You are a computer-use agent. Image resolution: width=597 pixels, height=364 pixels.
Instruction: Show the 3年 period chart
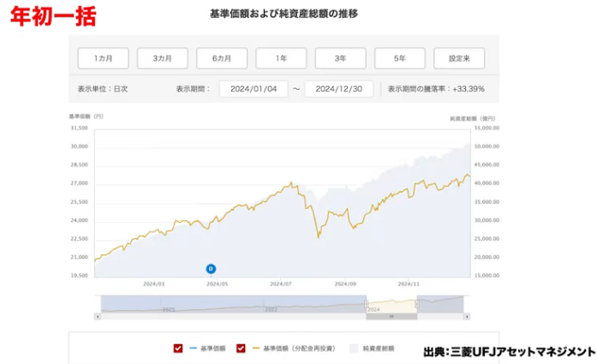click(x=340, y=58)
